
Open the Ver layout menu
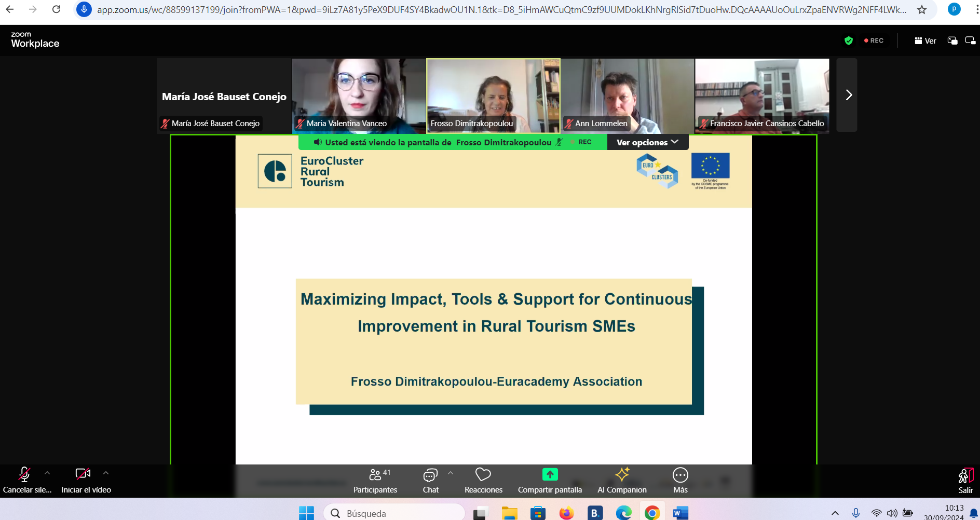(x=925, y=40)
